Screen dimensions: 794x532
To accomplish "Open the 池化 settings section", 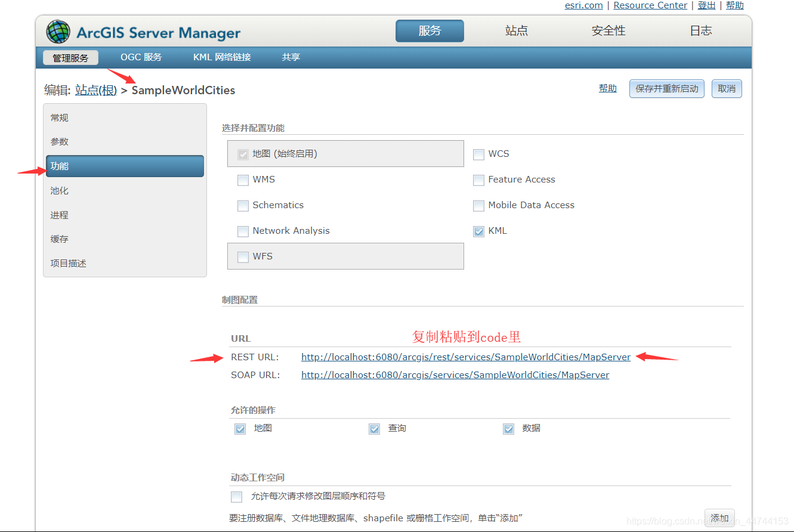I will tap(125, 191).
